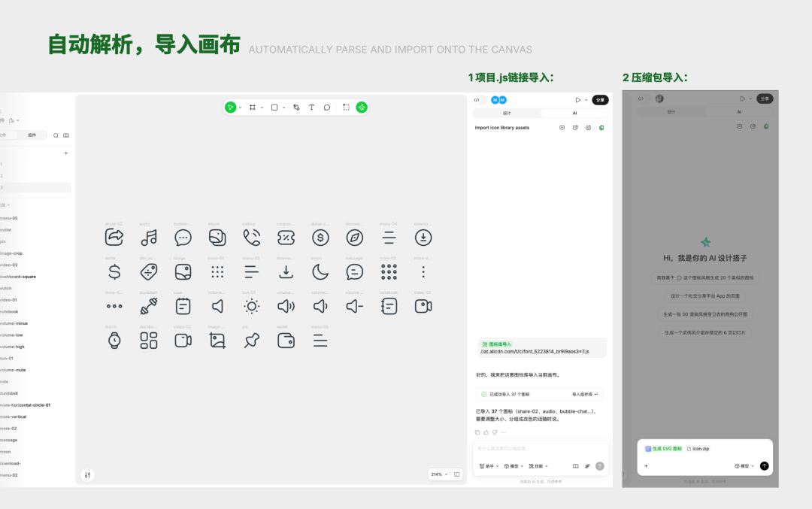Screen dimensions: 812x509
Task: Click the icon.zip attachment chip
Action: pos(698,449)
